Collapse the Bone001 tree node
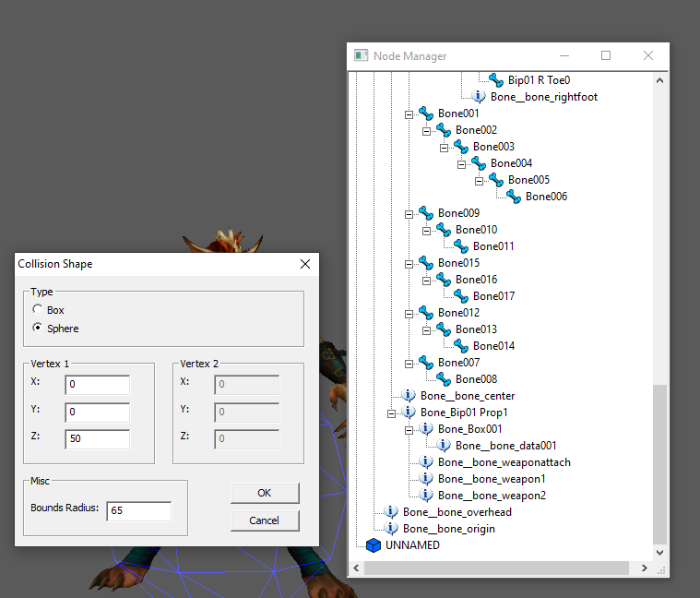 (409, 114)
